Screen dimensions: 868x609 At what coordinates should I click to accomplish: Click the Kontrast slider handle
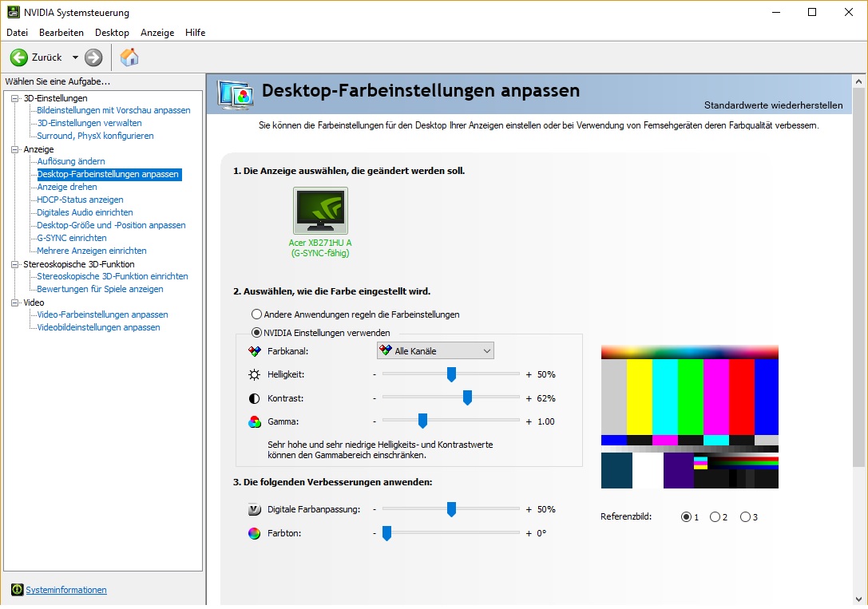tap(467, 397)
